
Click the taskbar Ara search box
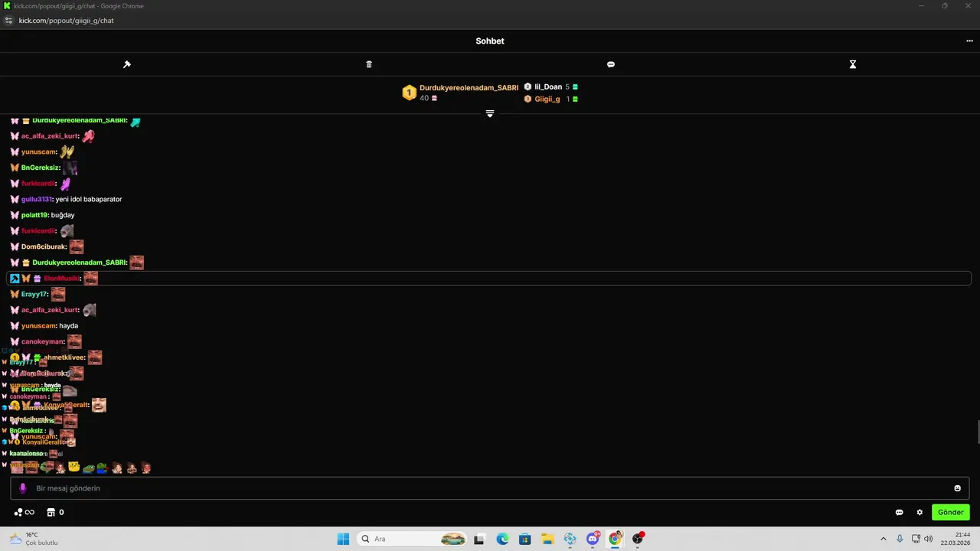pyautogui.click(x=413, y=539)
